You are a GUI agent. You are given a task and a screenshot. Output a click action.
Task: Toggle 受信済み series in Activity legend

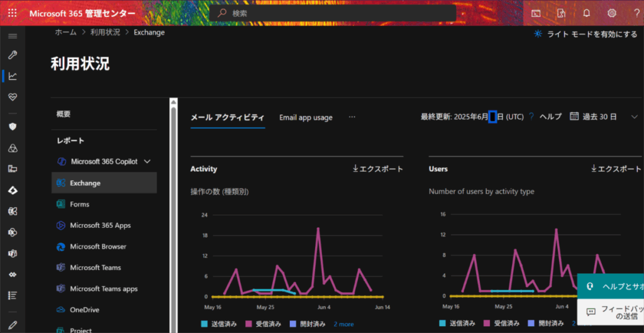point(264,324)
